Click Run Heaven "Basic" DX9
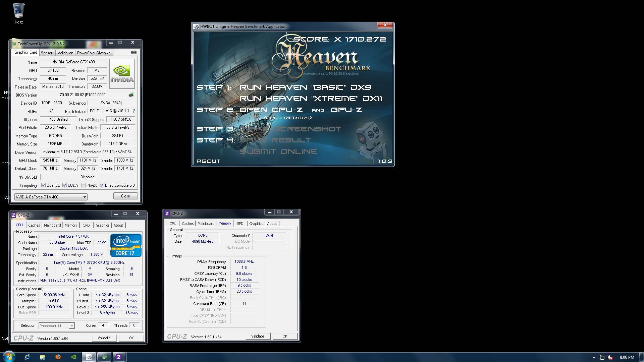The height and width of the screenshot is (362, 644). (x=305, y=87)
